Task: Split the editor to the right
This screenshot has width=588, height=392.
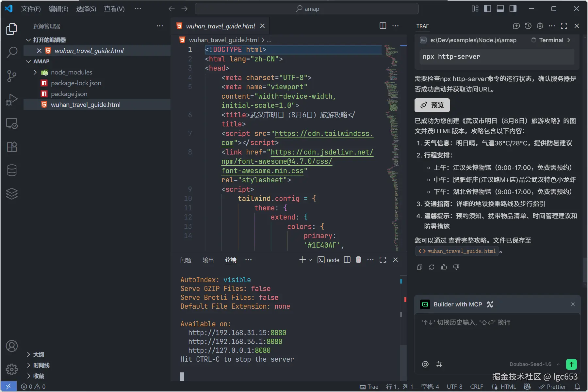Action: pyautogui.click(x=383, y=26)
